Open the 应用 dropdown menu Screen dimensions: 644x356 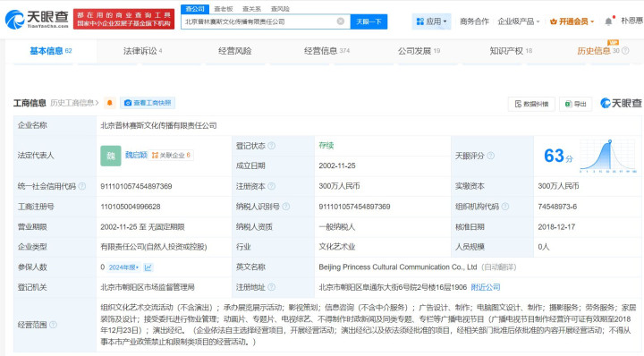tap(431, 21)
